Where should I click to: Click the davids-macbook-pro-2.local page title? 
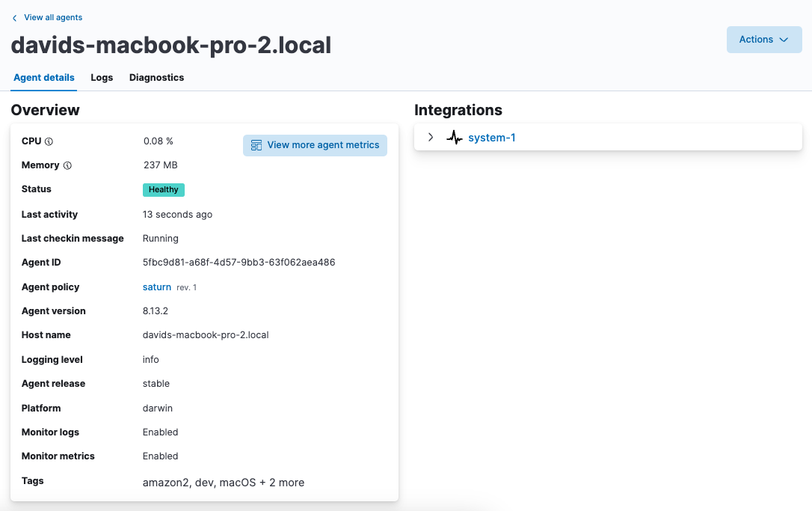(170, 46)
